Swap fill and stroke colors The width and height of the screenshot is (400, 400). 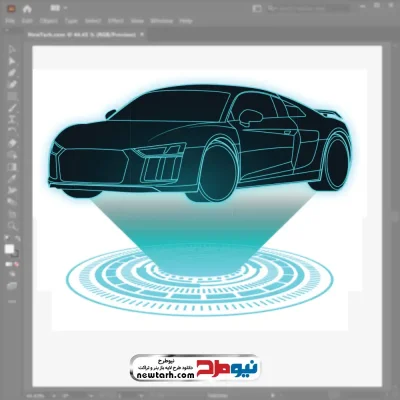pyautogui.click(x=17, y=239)
